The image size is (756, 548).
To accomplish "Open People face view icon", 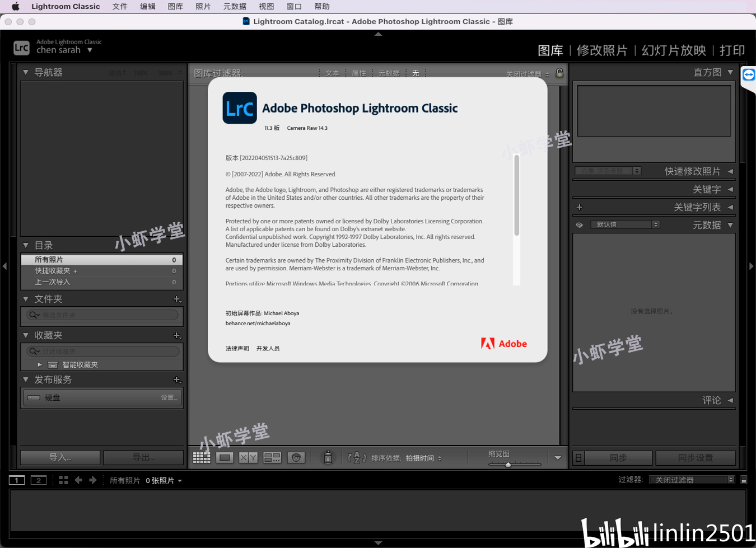I will pyautogui.click(x=296, y=458).
